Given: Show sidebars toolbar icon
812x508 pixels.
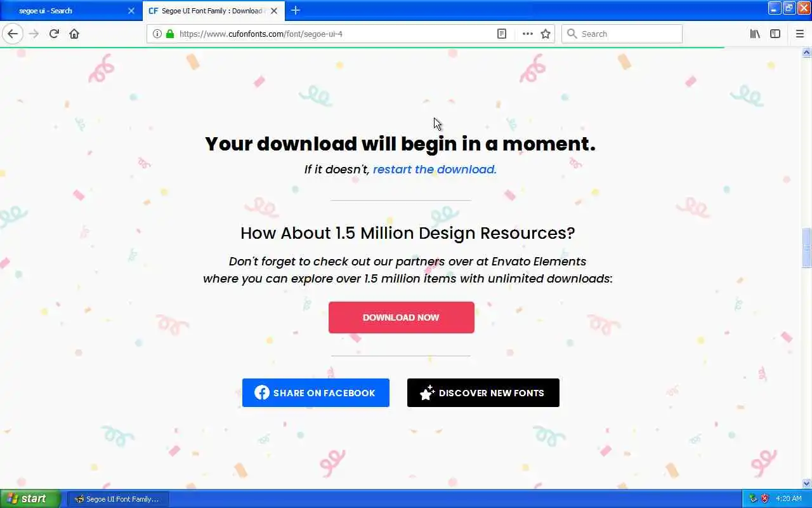Looking at the screenshot, I should (775, 34).
